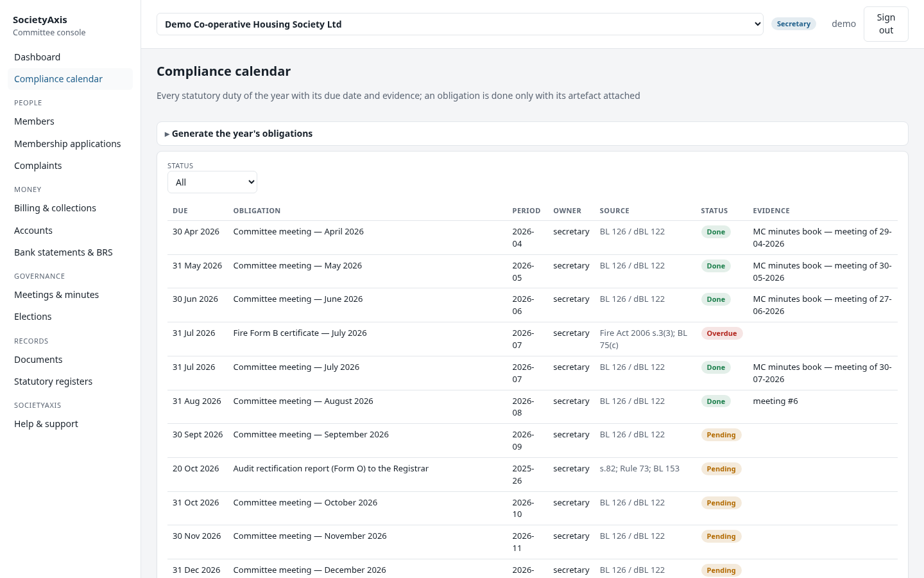Click Committee meeting — November 2026 obligation
The image size is (924, 578).
[310, 536]
